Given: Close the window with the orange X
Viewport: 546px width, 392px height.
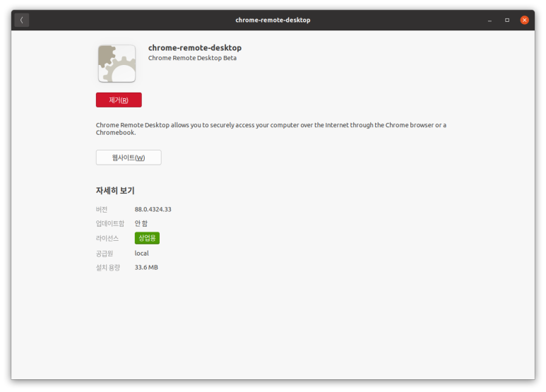Looking at the screenshot, I should click(x=524, y=20).
